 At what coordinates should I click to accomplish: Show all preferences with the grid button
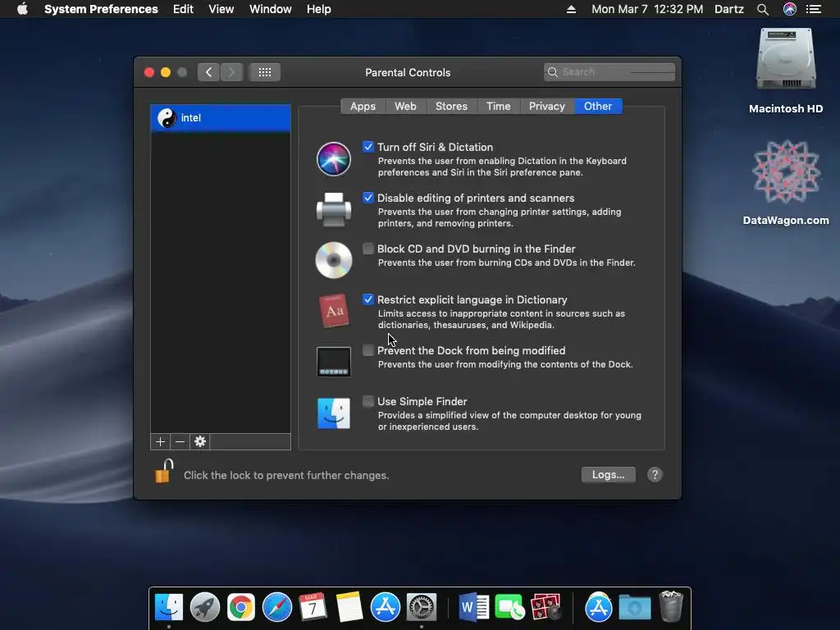pos(265,72)
